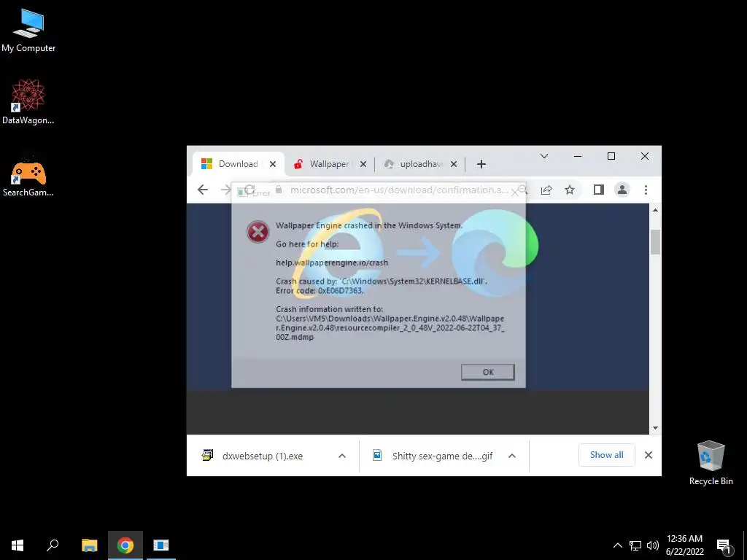Click the Windows Start button
747x560 pixels.
tap(18, 545)
